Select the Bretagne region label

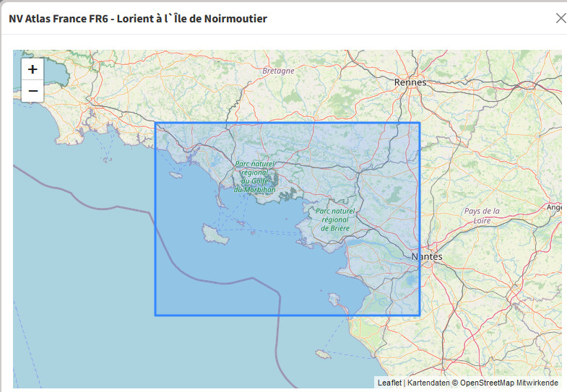pyautogui.click(x=278, y=71)
